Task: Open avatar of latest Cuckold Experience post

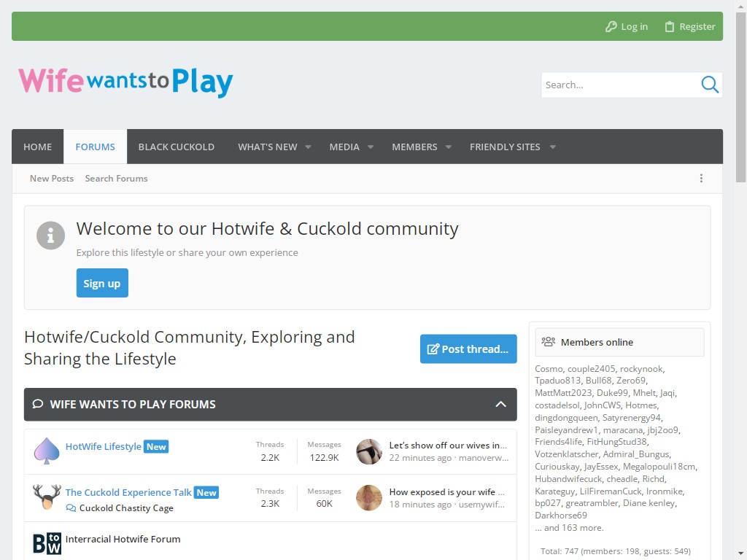Action: pos(369,497)
